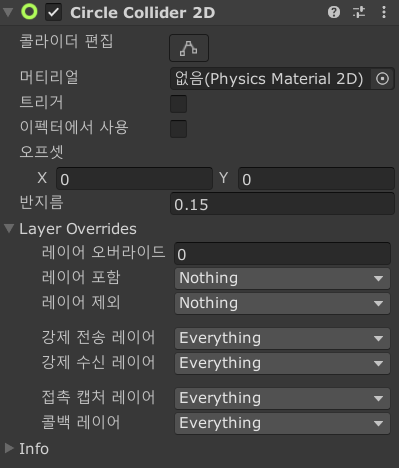
Task: Click the 레이어 포함 label
Action: point(81,277)
